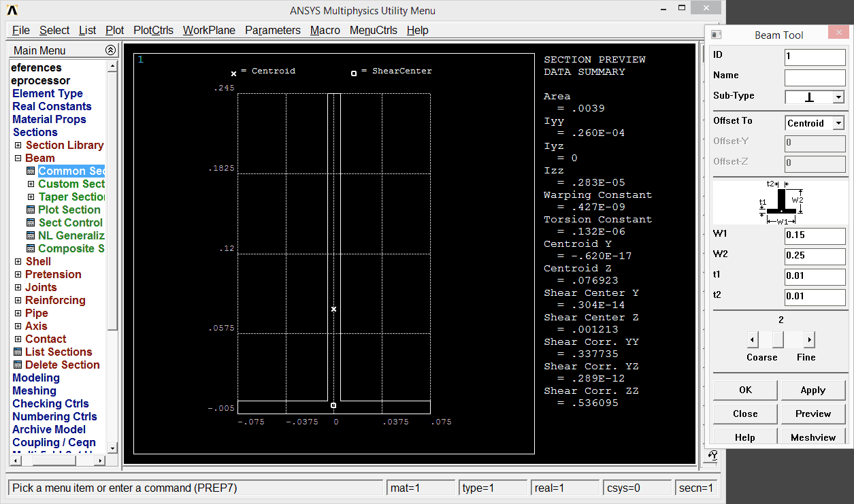Open the Macro menu
This screenshot has height=504, width=854.
[x=325, y=30]
